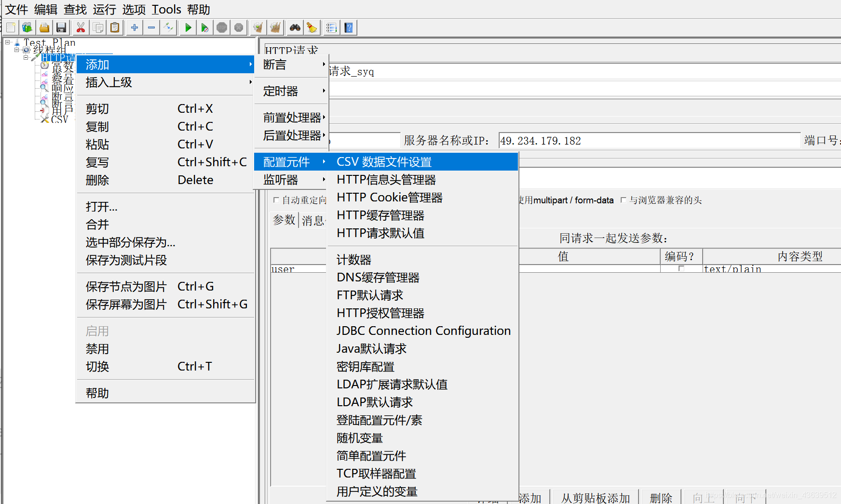Open the Tools menu
841x504 pixels.
click(x=167, y=10)
